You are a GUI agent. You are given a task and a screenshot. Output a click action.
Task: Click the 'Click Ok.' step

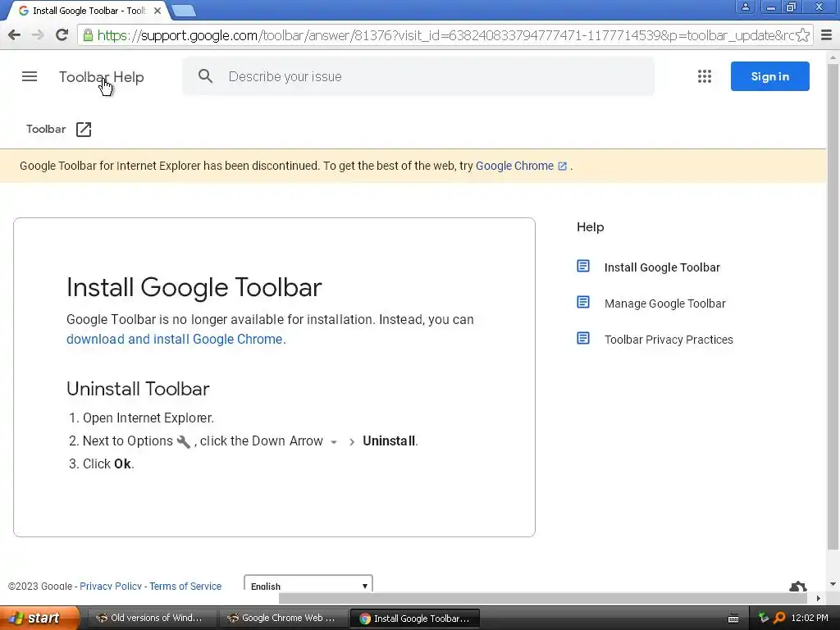[108, 464]
